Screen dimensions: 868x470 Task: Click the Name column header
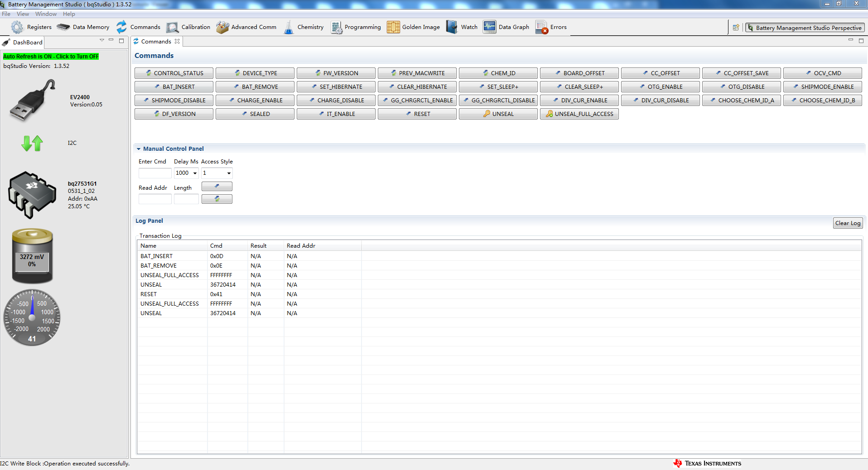[x=172, y=246]
